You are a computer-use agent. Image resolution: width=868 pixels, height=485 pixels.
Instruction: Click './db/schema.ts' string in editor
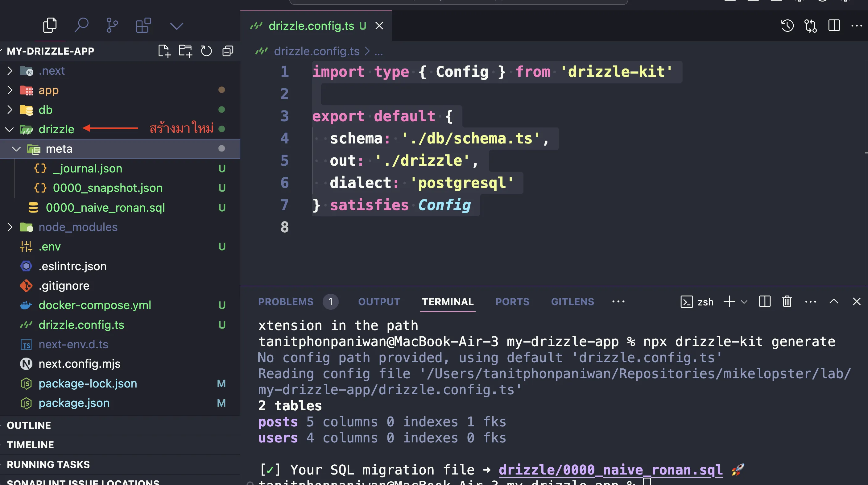tap(471, 138)
